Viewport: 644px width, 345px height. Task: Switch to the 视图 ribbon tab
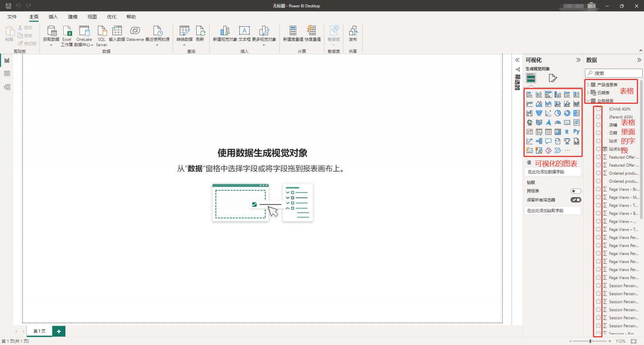pos(92,17)
